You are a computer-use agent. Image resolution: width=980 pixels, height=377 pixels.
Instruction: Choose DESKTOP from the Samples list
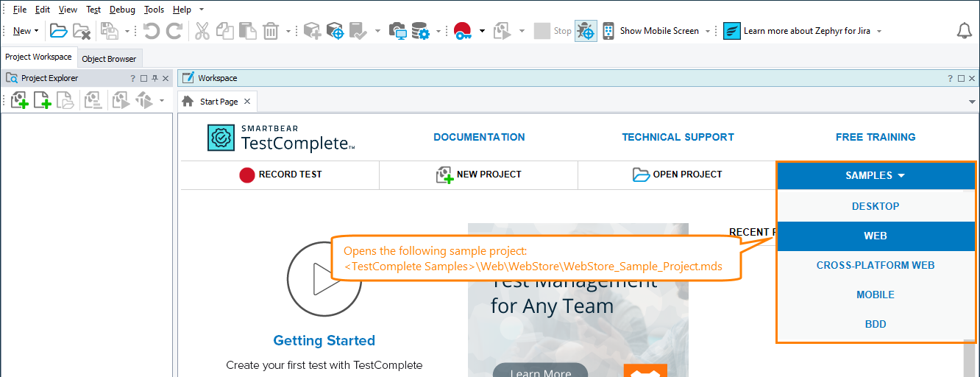[876, 206]
